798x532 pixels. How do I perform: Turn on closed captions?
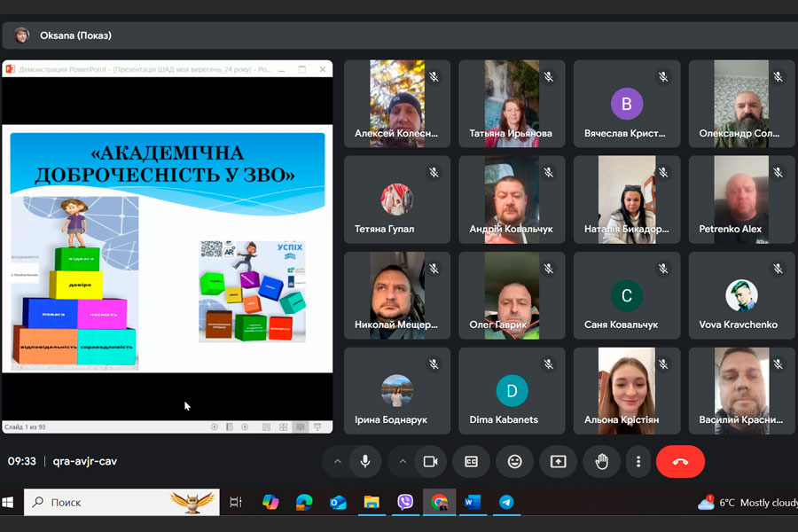(x=471, y=461)
